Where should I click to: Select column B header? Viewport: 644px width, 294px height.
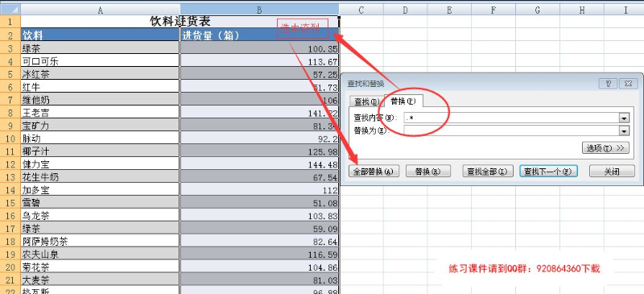tap(259, 10)
